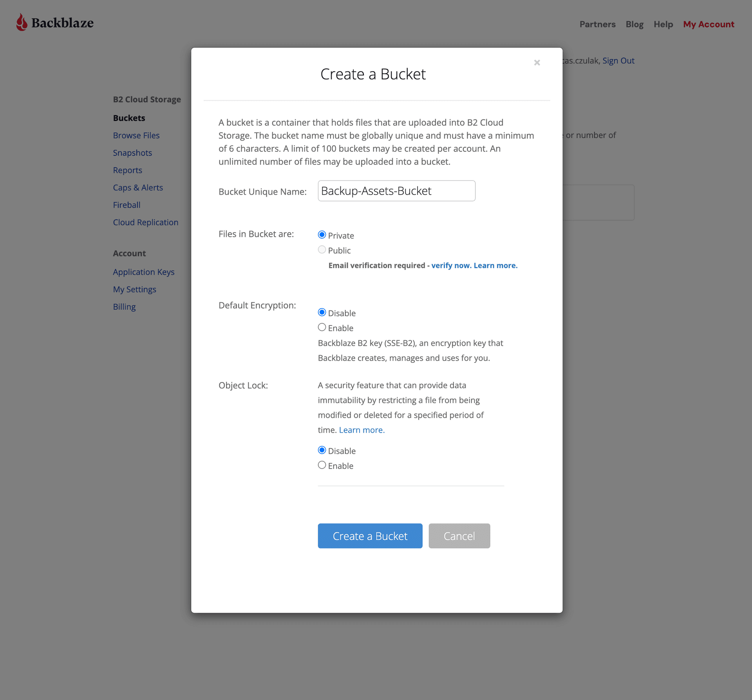Image resolution: width=752 pixels, height=700 pixels.
Task: Disable the Default Encryption option
Action: pos(322,312)
